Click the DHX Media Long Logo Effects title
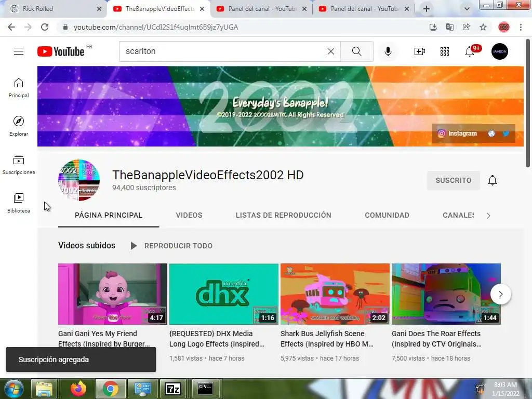This screenshot has height=399, width=532. click(217, 339)
